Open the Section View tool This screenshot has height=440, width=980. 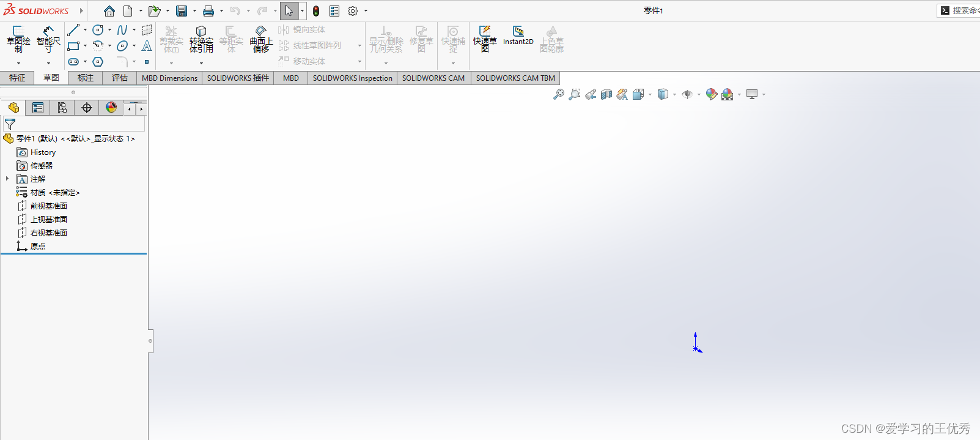tap(606, 94)
